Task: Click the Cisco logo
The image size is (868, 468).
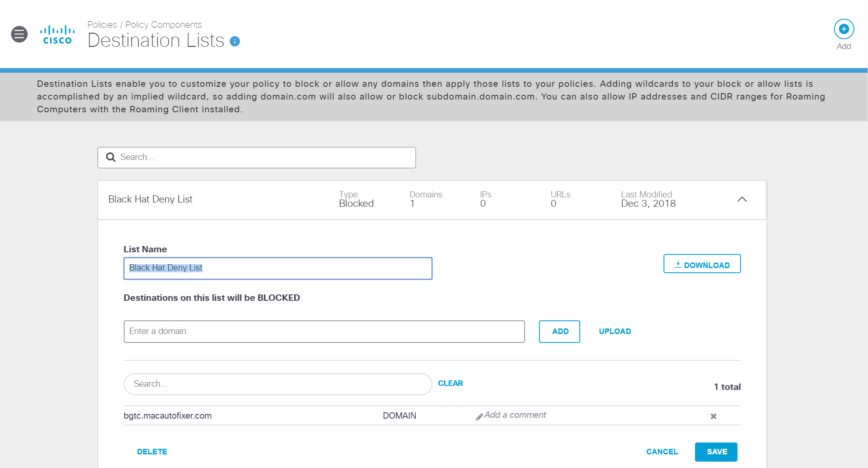Action: click(x=57, y=34)
